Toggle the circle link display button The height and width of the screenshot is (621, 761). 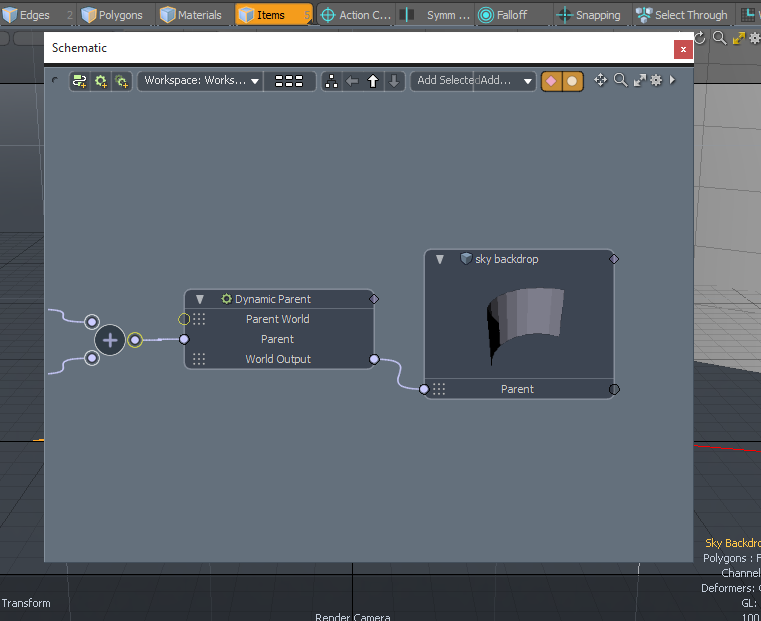(573, 81)
